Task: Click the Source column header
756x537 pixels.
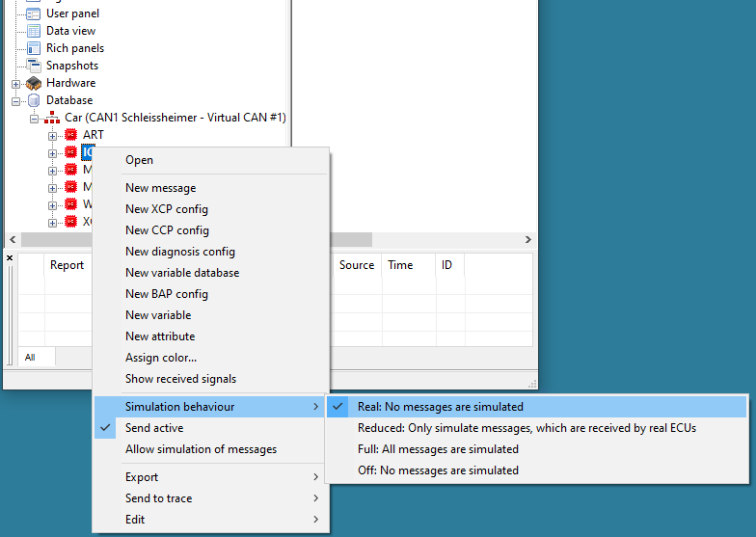Action: 356,265
